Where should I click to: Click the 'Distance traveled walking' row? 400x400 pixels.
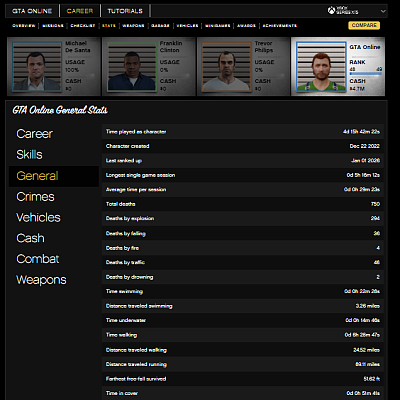243,350
